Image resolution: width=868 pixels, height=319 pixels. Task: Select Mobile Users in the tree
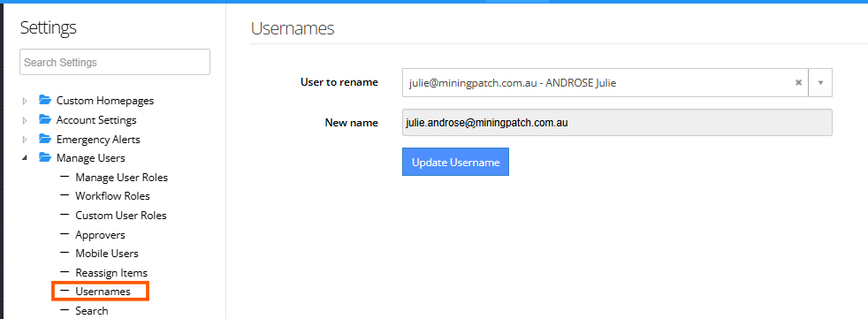pyautogui.click(x=107, y=254)
